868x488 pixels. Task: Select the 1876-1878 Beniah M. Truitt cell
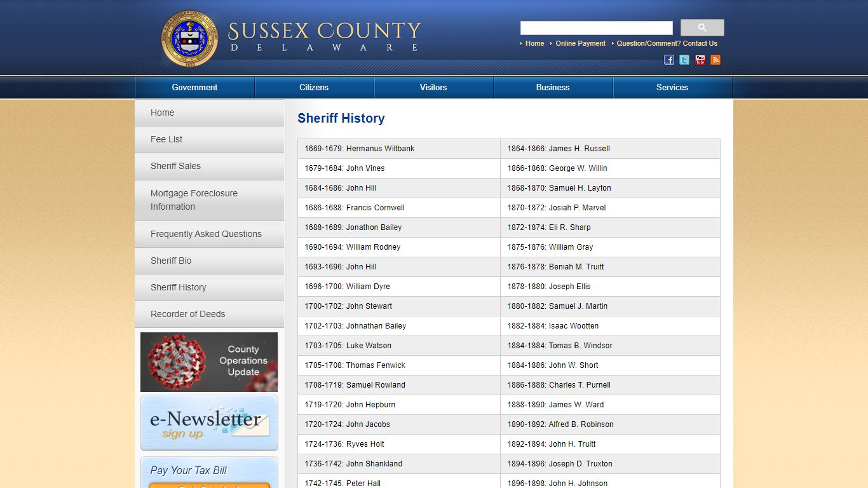pyautogui.click(x=611, y=267)
